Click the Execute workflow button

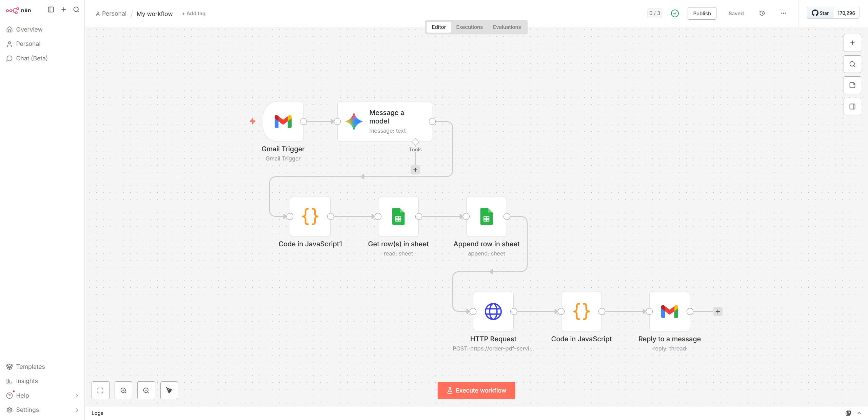[476, 390]
